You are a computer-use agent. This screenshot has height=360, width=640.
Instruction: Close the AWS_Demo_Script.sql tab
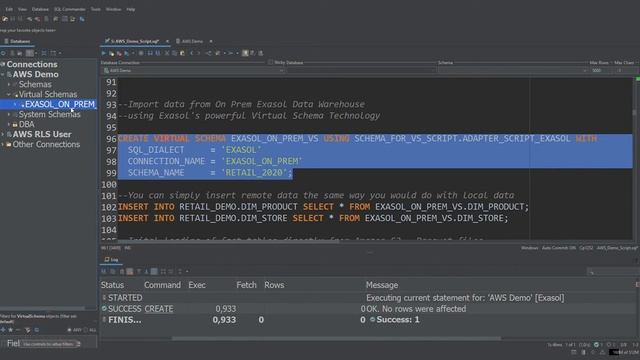point(167,41)
